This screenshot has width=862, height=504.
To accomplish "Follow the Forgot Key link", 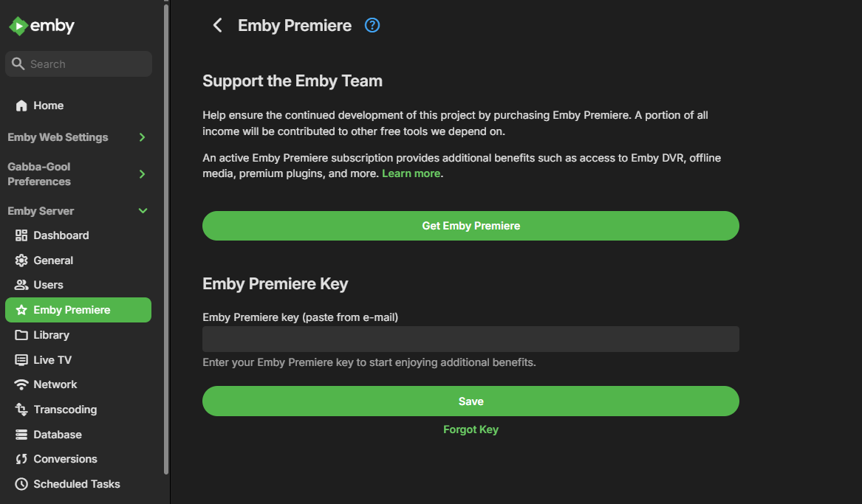I will pyautogui.click(x=471, y=429).
